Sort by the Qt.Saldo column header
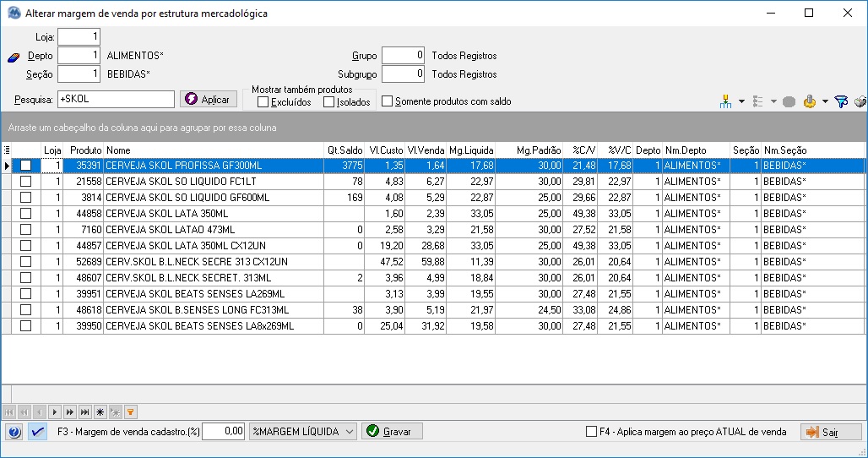 click(x=344, y=150)
